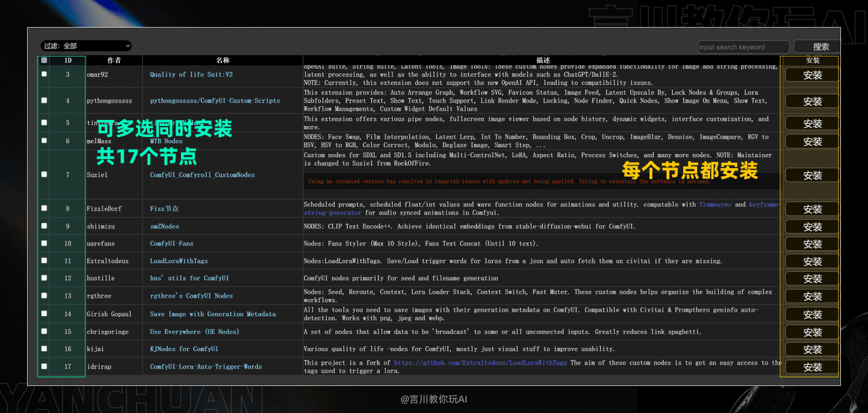Open pythongosssss/ComfyUI-Custom-Scripts link

point(215,100)
